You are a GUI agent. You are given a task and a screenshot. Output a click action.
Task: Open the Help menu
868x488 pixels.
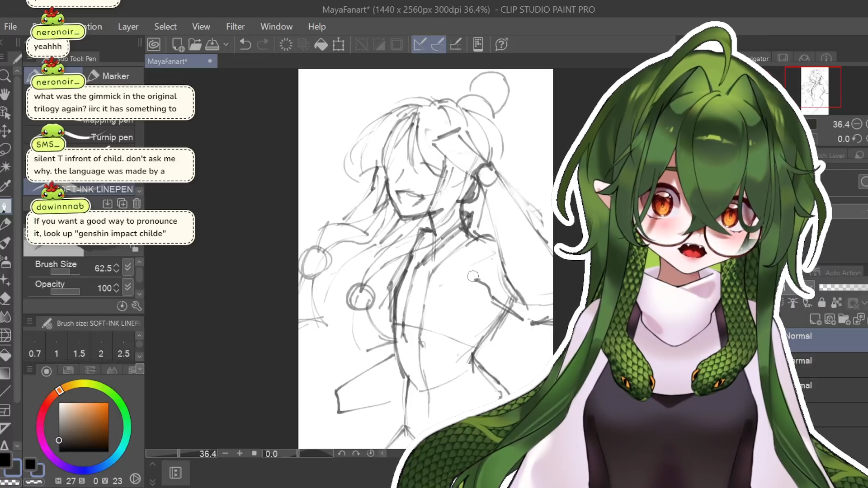(317, 27)
